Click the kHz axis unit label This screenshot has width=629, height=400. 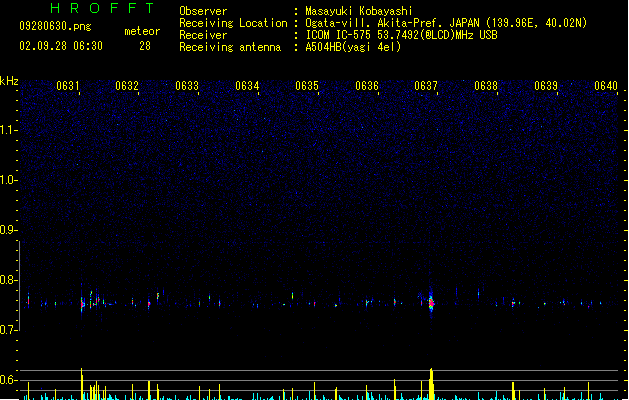tap(9, 81)
